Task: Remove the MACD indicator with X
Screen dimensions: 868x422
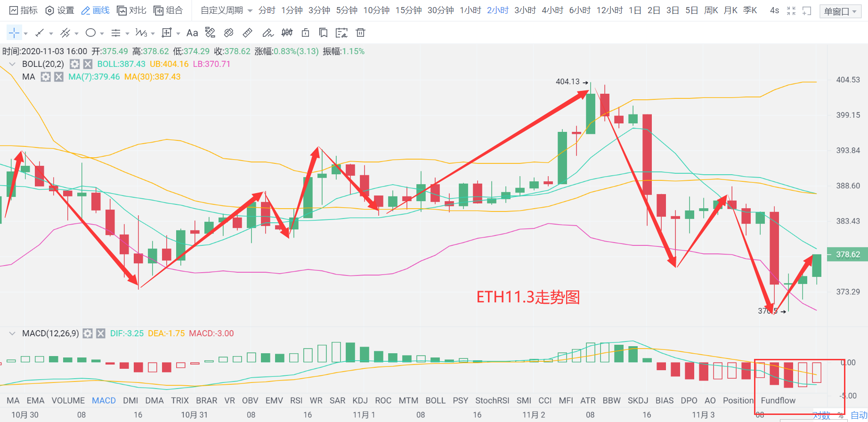Action: click(x=101, y=333)
